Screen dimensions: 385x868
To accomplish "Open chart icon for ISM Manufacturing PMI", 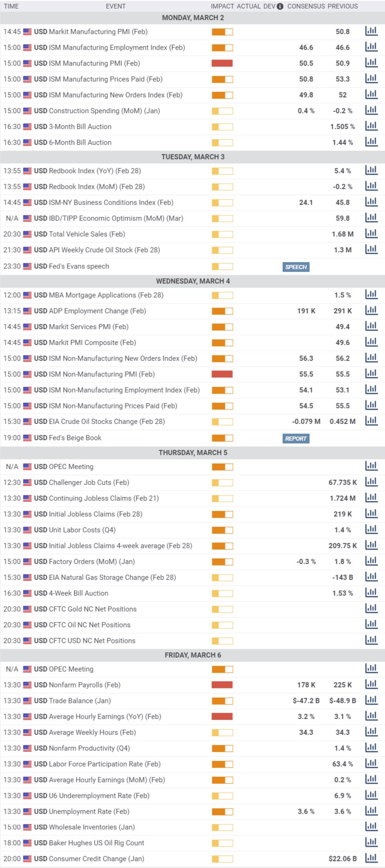I will pyautogui.click(x=371, y=63).
